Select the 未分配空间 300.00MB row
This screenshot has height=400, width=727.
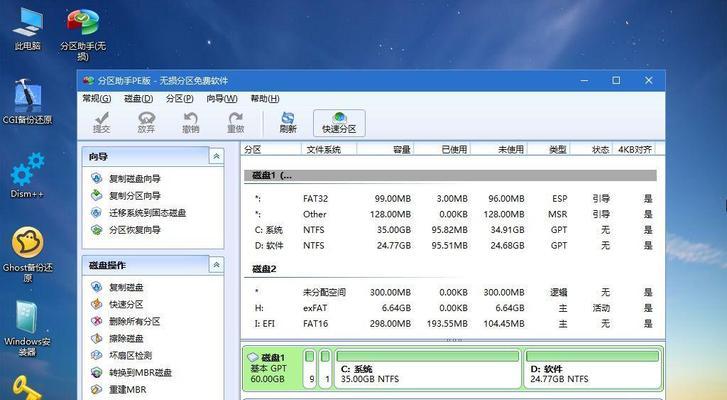coord(450,292)
